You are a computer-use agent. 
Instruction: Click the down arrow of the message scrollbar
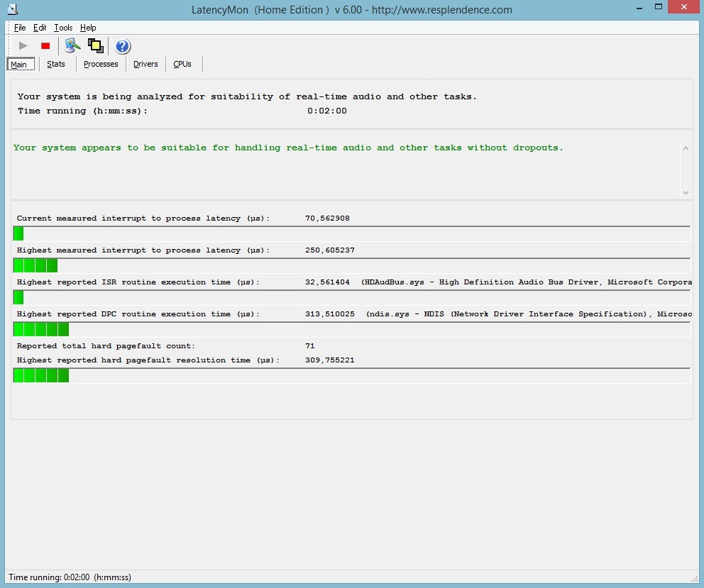coord(686,192)
